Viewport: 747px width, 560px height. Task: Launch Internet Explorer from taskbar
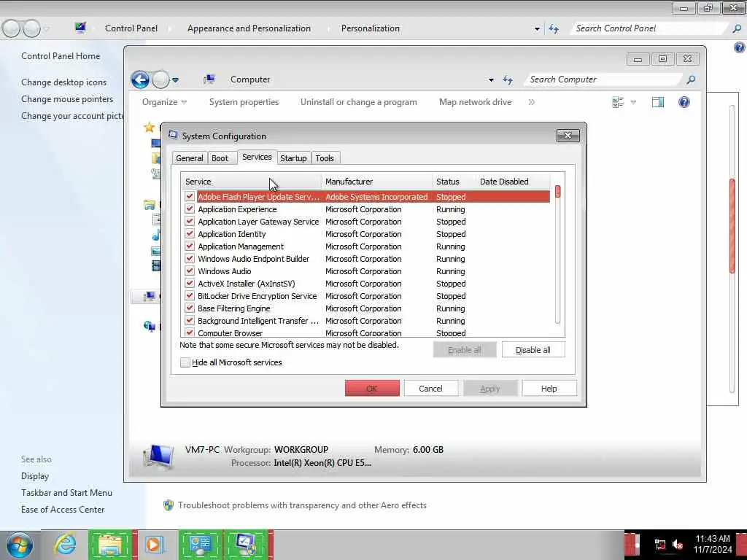(x=65, y=544)
